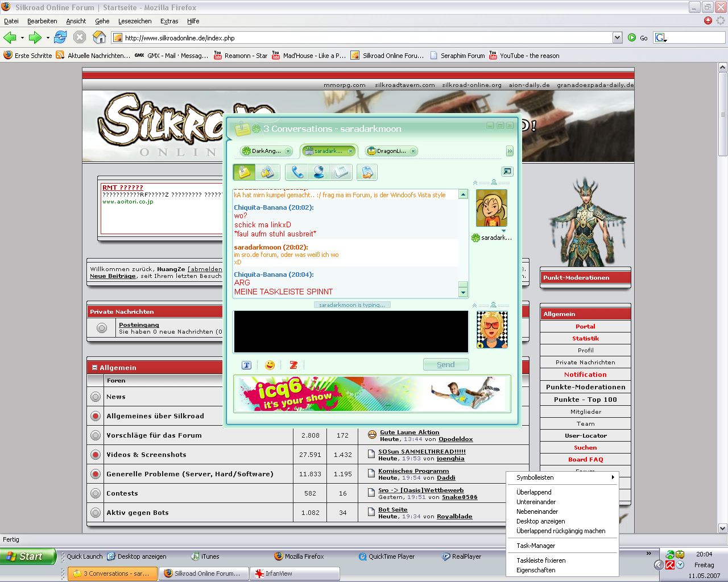Start a video chat with the webcam icon
This screenshot has width=728, height=582.
coord(318,172)
